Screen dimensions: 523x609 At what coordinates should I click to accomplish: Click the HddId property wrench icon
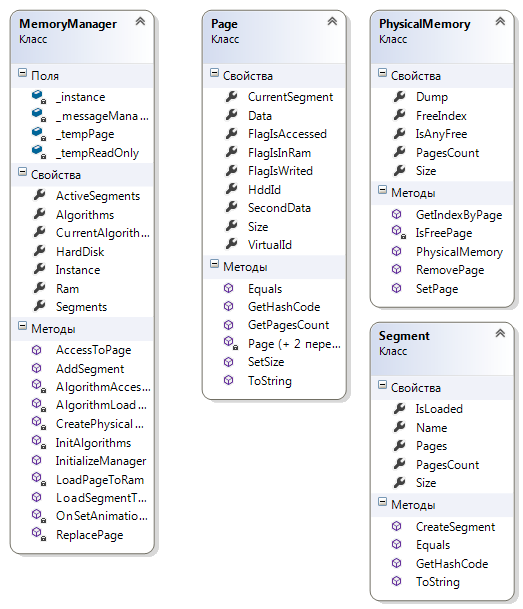click(x=231, y=189)
